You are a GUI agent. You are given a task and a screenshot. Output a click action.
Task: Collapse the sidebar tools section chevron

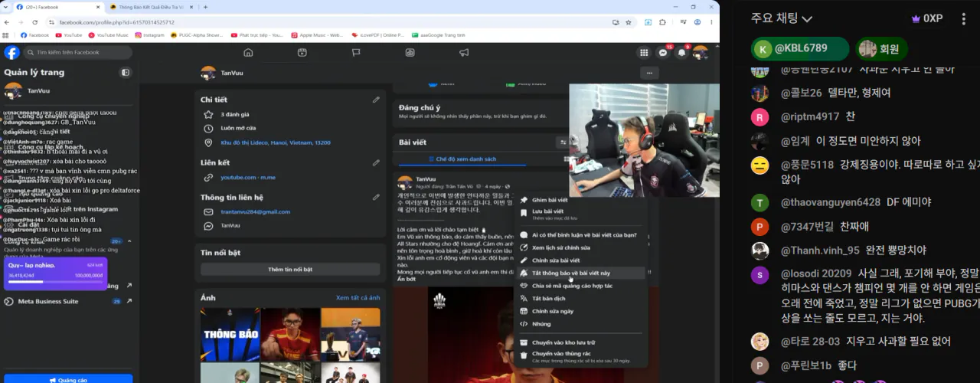[129, 241]
